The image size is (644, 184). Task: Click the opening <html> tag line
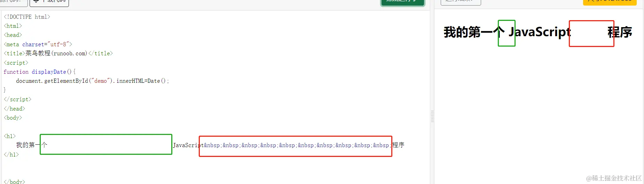coord(13,26)
